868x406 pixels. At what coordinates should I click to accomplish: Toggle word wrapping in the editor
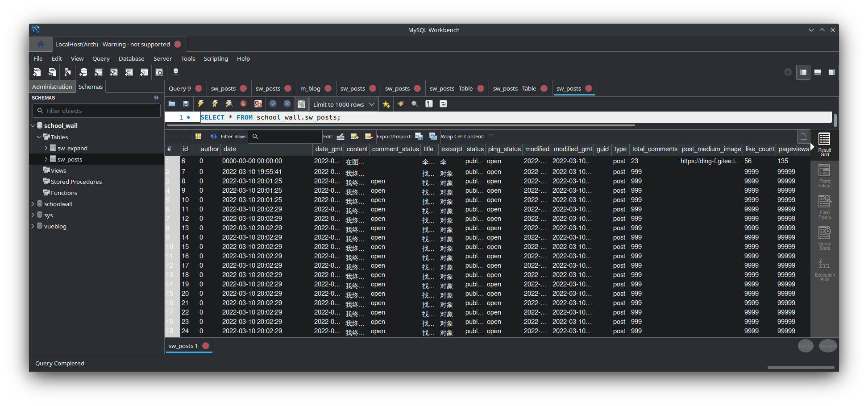pyautogui.click(x=443, y=104)
